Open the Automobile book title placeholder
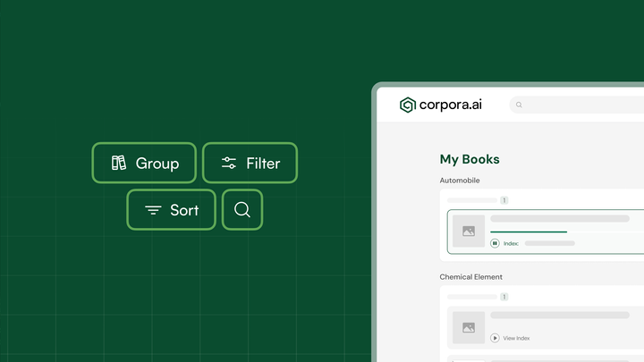The width and height of the screenshot is (644, 362). (x=559, y=219)
